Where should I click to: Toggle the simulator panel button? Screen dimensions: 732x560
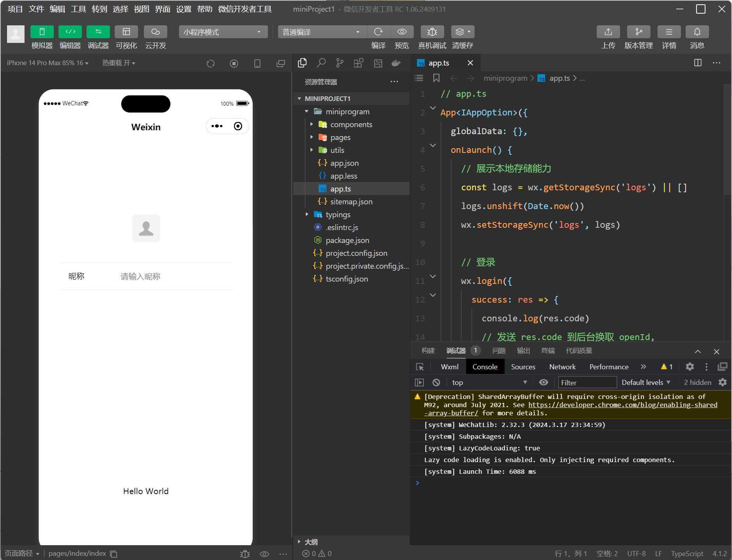pos(42,32)
